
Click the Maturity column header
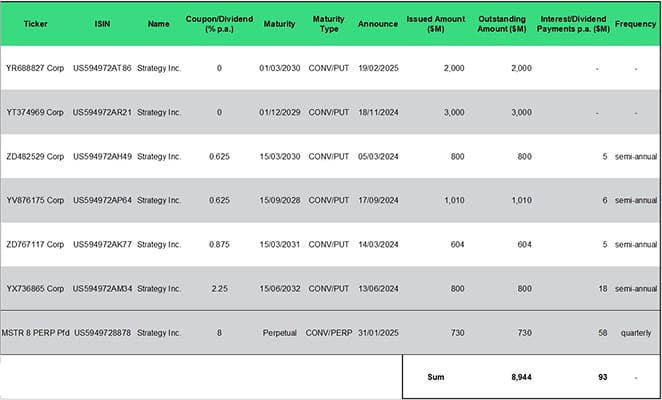tap(279, 24)
